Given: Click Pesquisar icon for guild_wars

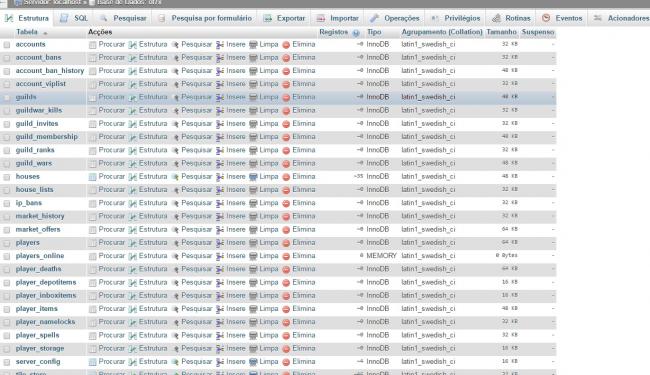Looking at the screenshot, I should click(175, 164).
